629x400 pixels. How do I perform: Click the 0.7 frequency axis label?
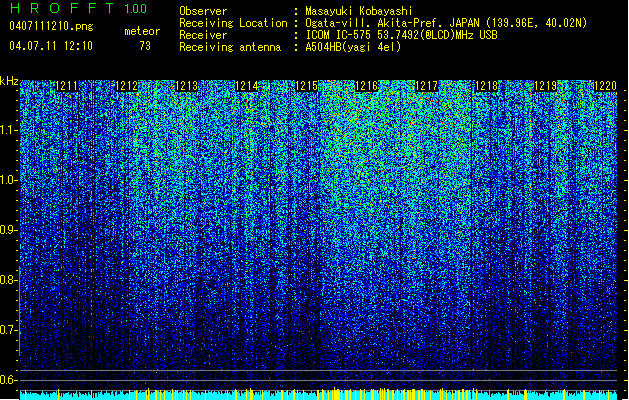tap(8, 330)
